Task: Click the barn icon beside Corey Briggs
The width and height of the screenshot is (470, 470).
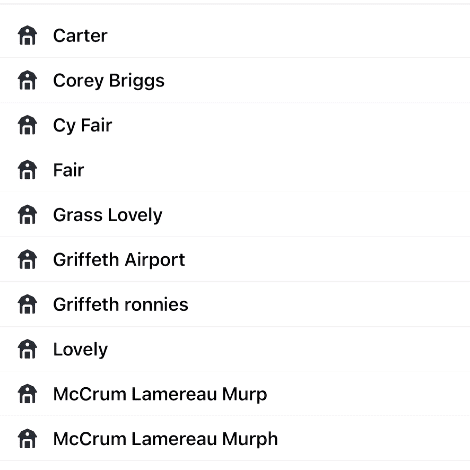Action: point(27,80)
